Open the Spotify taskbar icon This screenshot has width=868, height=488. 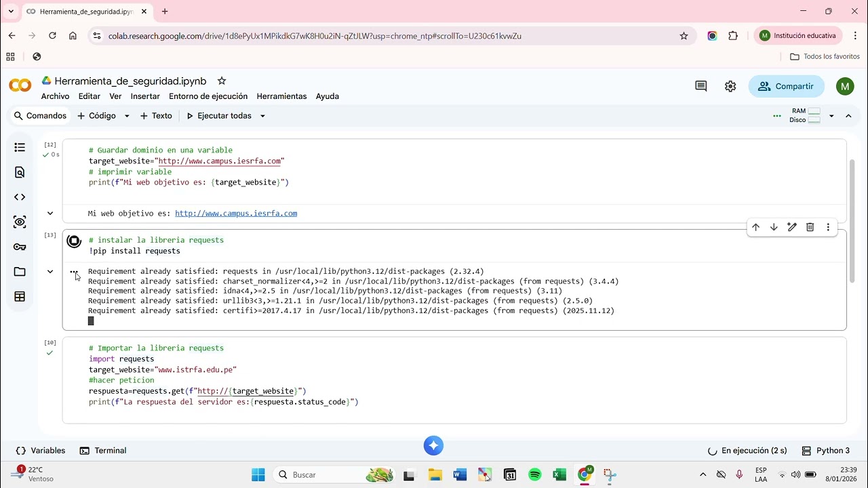[534, 474]
